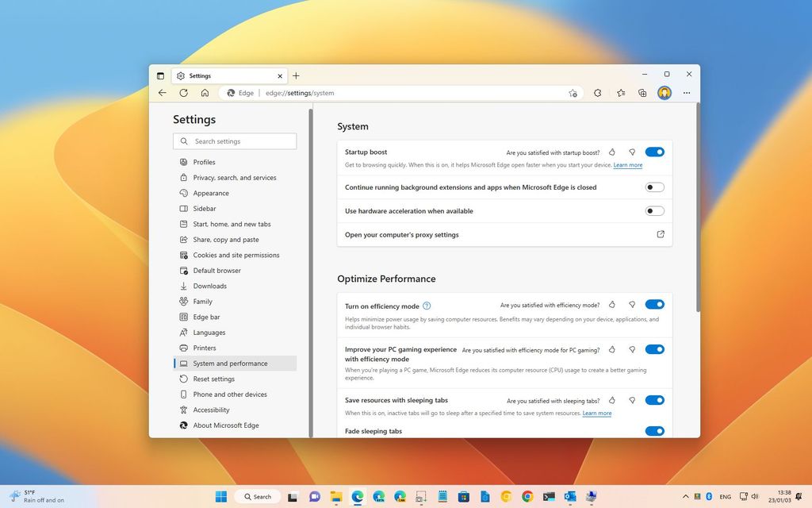
Task: Disable the Startup boost toggle
Action: pyautogui.click(x=654, y=152)
